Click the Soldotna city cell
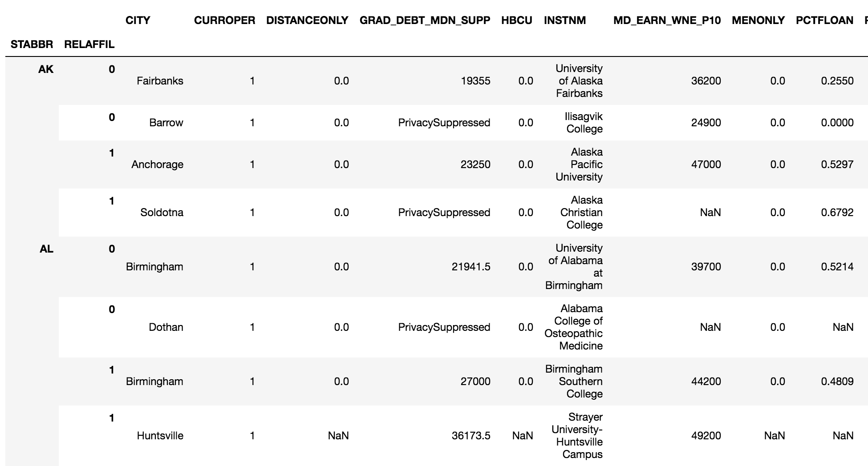Image resolution: width=868 pixels, height=466 pixels. click(162, 213)
